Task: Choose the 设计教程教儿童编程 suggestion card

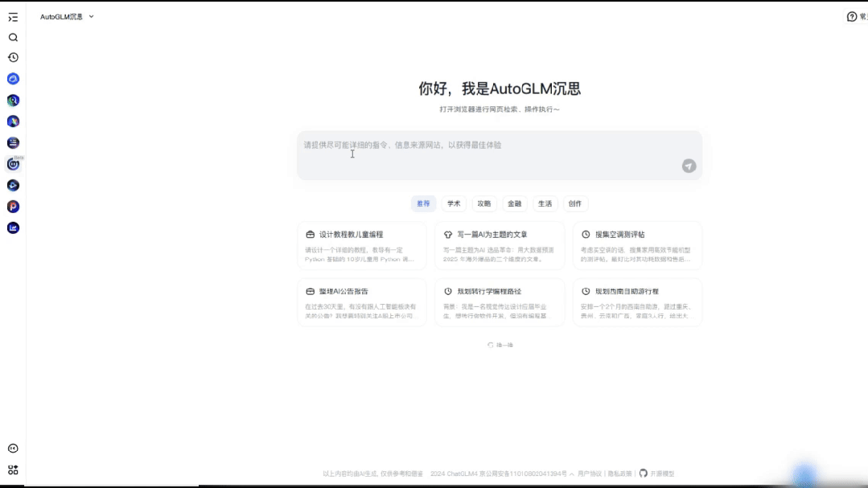Action: 362,246
